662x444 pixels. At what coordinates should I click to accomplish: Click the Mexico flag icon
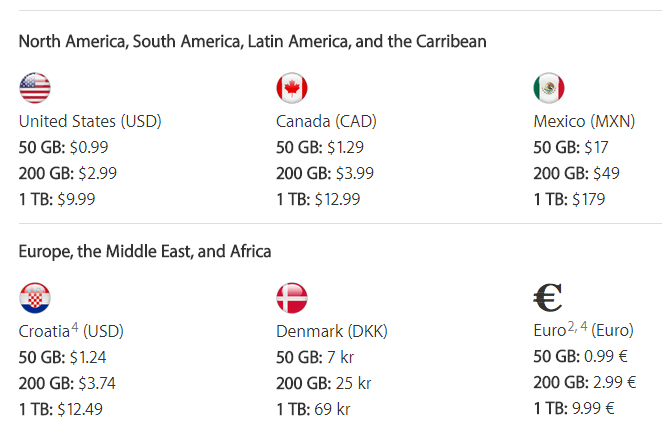pos(549,88)
